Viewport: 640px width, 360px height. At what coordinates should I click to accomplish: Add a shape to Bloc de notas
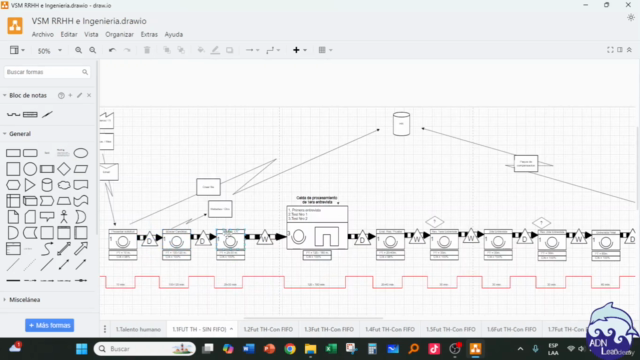(70, 95)
